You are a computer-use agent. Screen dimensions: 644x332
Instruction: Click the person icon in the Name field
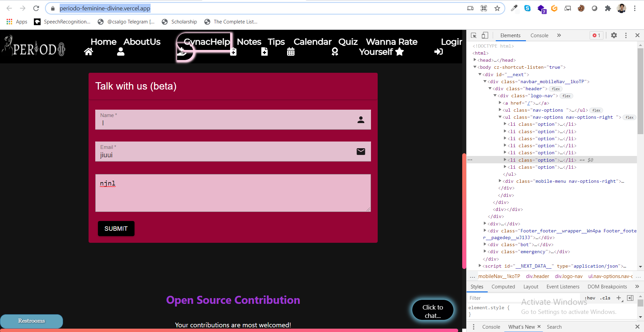click(x=361, y=120)
